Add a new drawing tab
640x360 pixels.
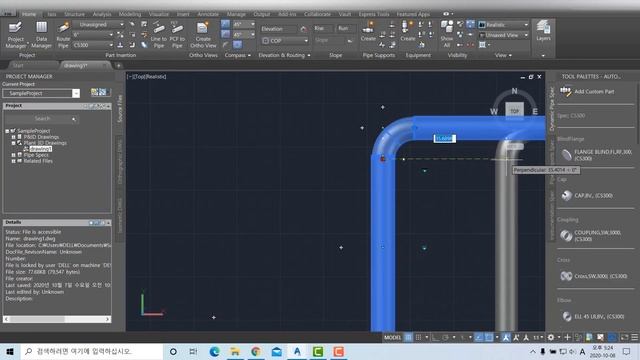118,65
